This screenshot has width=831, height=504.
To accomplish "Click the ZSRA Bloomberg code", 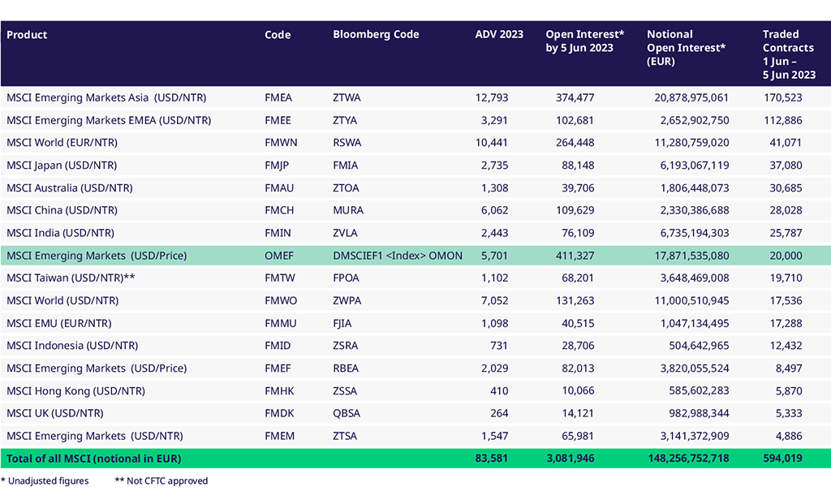I will (x=347, y=346).
